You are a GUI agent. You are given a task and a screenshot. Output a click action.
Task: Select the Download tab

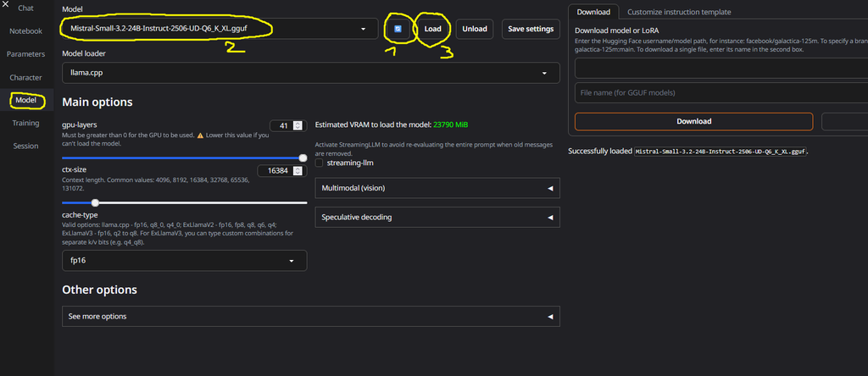coord(593,12)
